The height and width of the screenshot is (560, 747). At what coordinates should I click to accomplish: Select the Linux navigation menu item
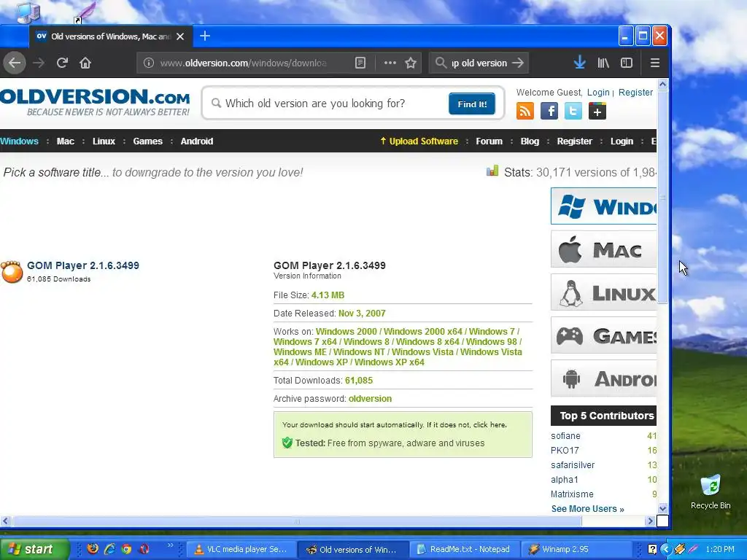point(104,141)
